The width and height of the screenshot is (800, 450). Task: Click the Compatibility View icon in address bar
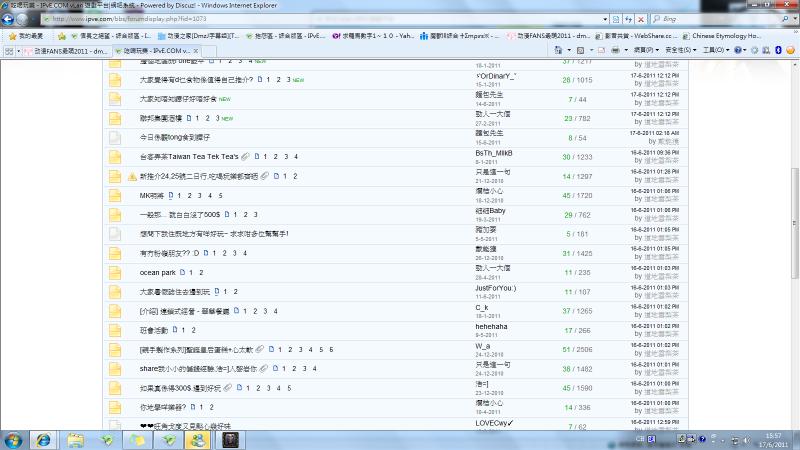(616, 19)
